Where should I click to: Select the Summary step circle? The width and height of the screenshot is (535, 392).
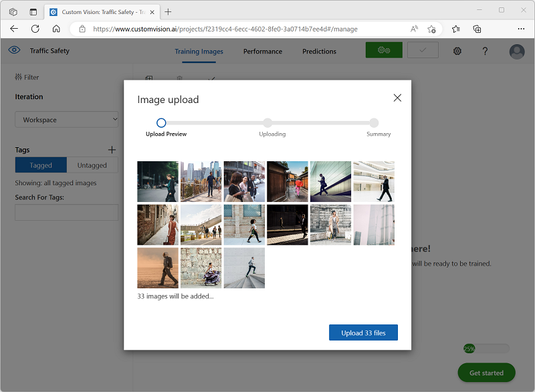(374, 123)
